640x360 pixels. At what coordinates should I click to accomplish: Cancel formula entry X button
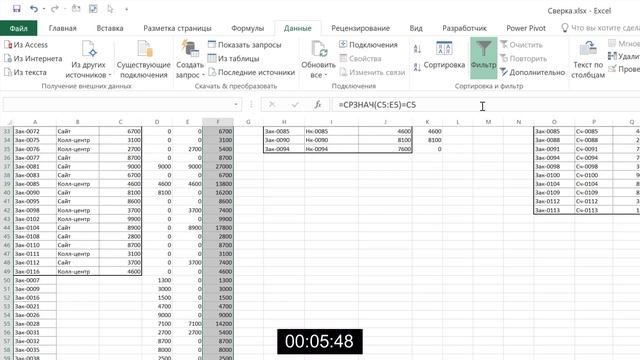(x=272, y=105)
